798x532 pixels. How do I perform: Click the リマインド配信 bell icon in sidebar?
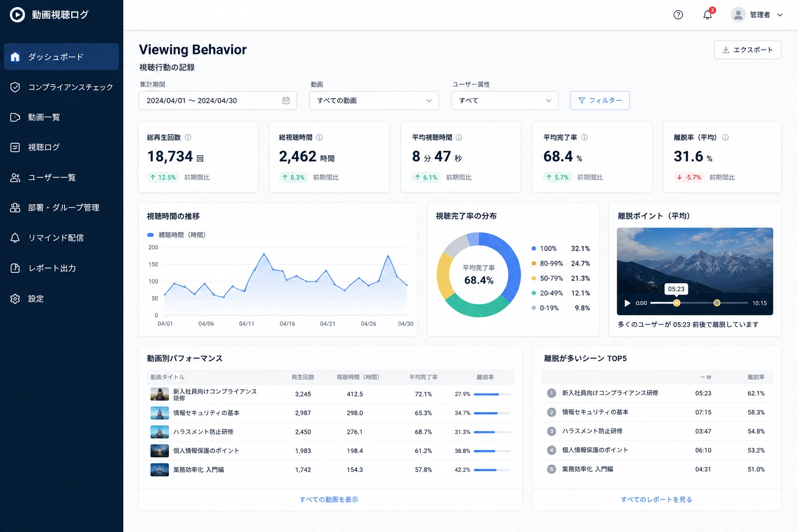click(x=15, y=237)
